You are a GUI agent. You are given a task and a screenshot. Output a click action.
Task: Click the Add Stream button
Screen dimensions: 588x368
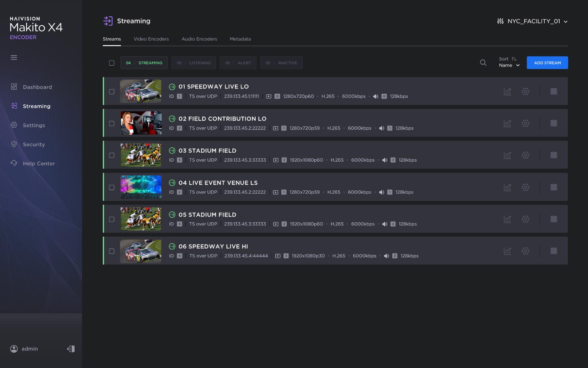pyautogui.click(x=547, y=63)
